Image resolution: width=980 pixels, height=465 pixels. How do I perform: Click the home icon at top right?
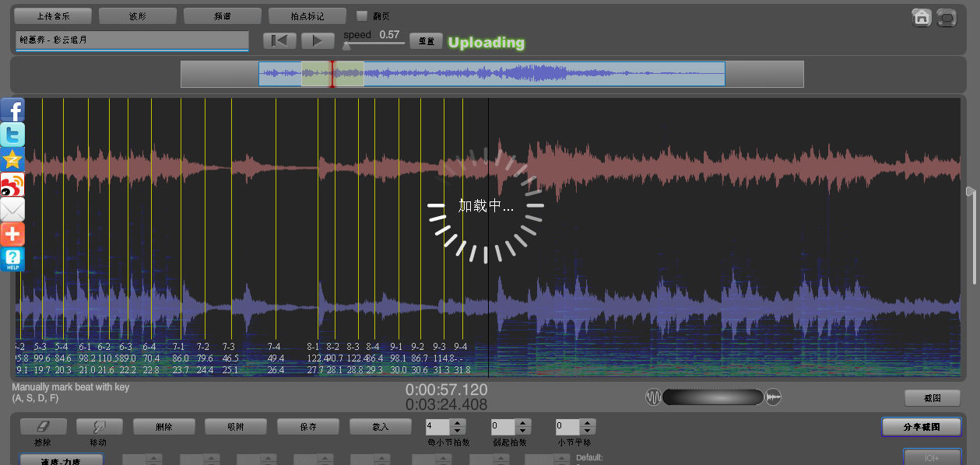922,17
